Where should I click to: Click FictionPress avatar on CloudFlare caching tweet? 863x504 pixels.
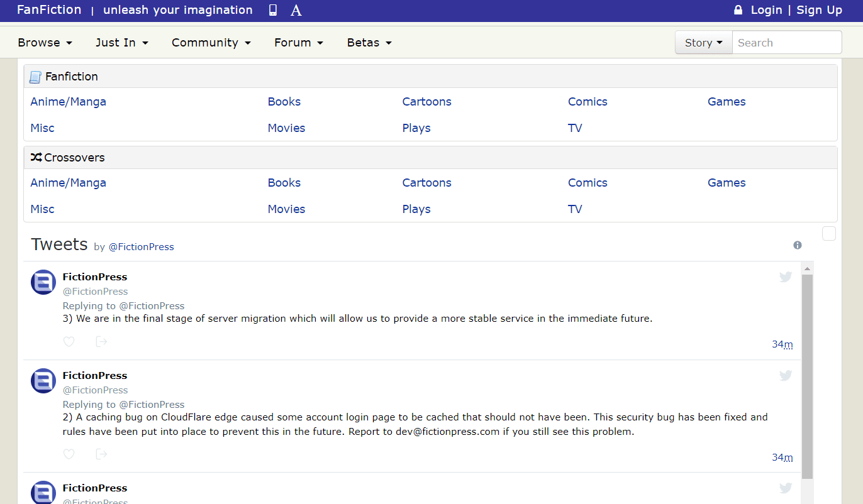click(43, 381)
